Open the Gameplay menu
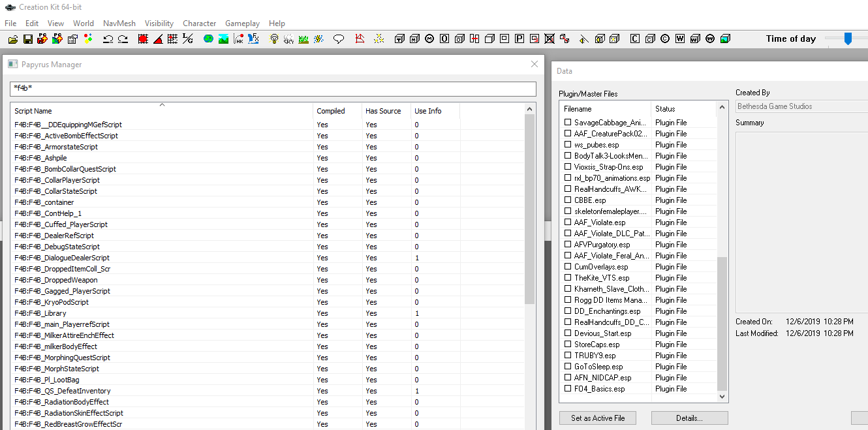Viewport: 868px width, 430px height. pos(242,23)
